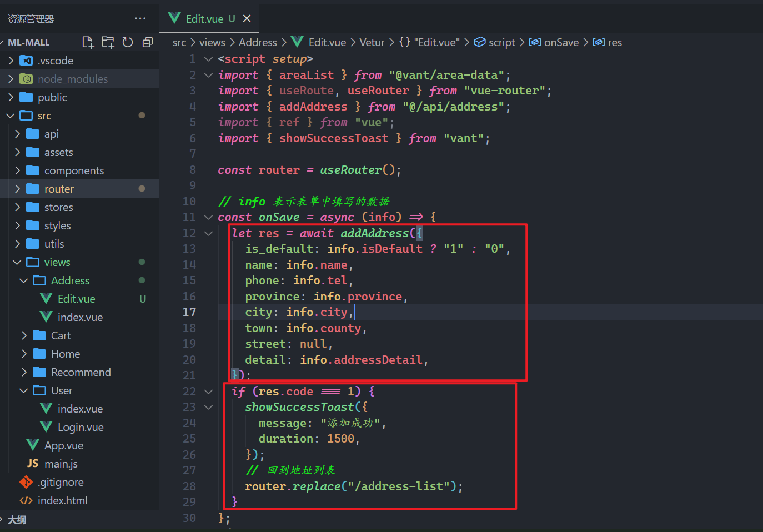This screenshot has width=763, height=532.
Task: Click the New File icon in explorer header
Action: coord(88,42)
